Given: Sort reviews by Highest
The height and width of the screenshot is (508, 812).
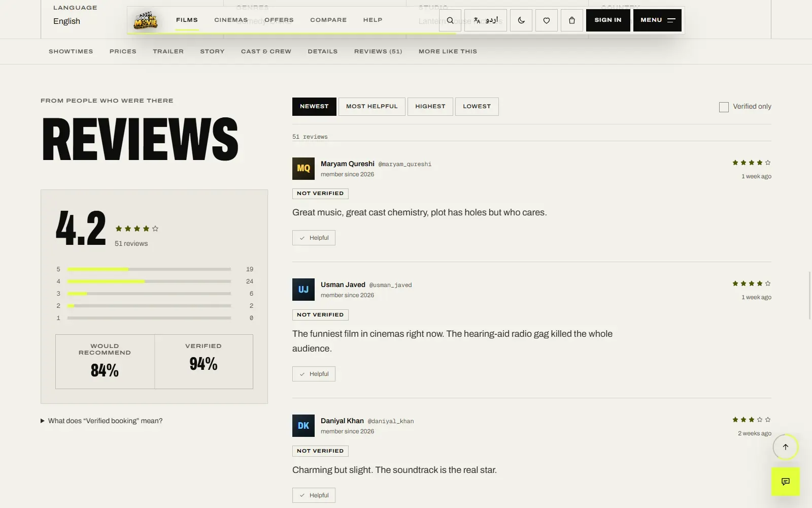Looking at the screenshot, I should (430, 107).
